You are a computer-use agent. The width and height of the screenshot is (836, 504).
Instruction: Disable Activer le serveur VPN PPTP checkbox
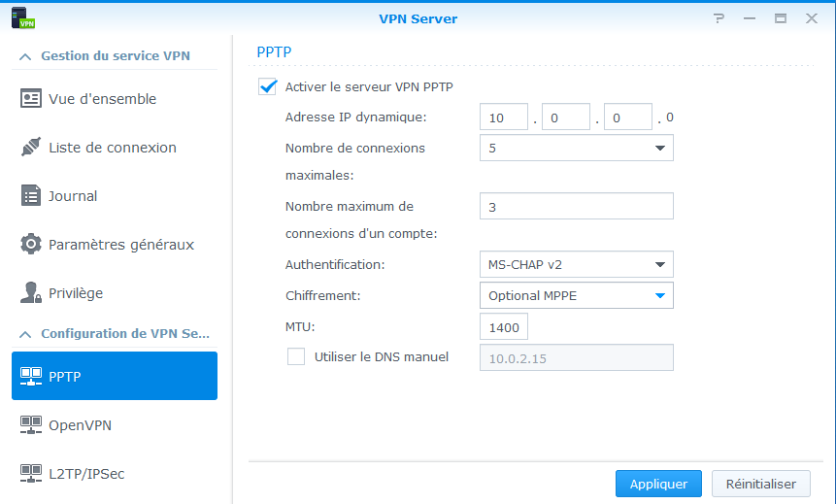coord(268,86)
